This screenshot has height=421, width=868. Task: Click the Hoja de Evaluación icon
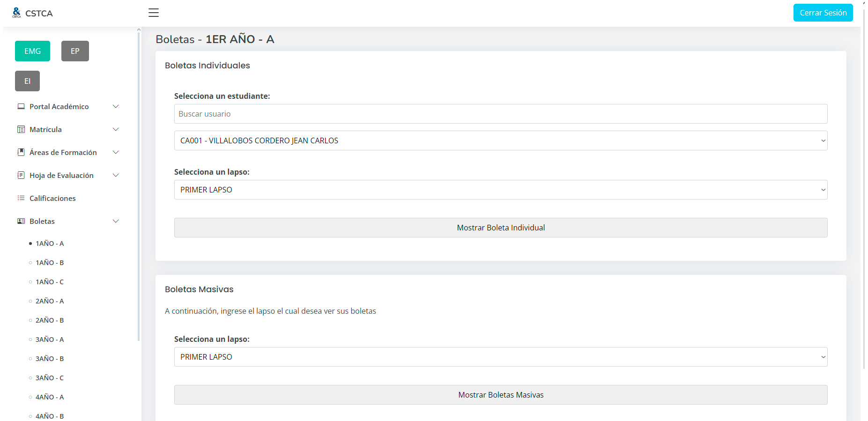[x=21, y=175]
